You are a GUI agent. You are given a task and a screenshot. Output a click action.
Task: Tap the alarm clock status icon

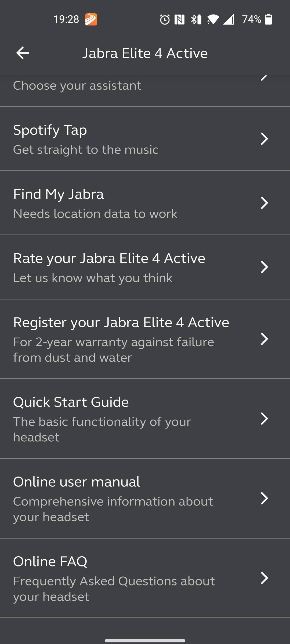[165, 20]
